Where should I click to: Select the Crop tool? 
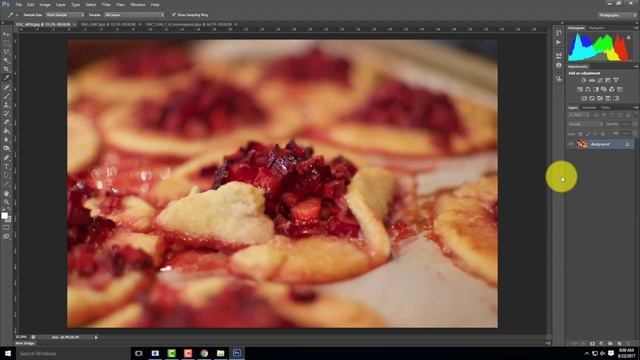[x=6, y=69]
